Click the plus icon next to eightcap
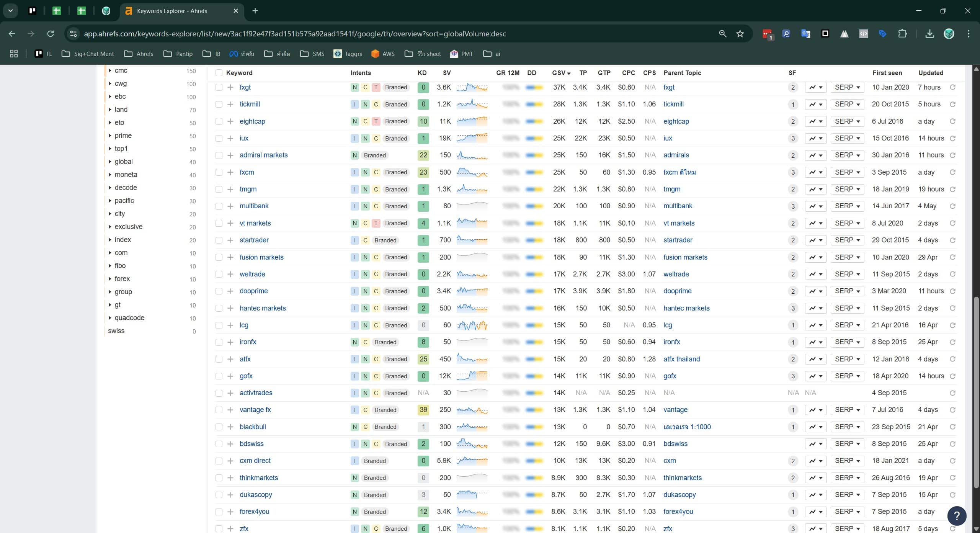The height and width of the screenshot is (533, 980). (x=230, y=121)
